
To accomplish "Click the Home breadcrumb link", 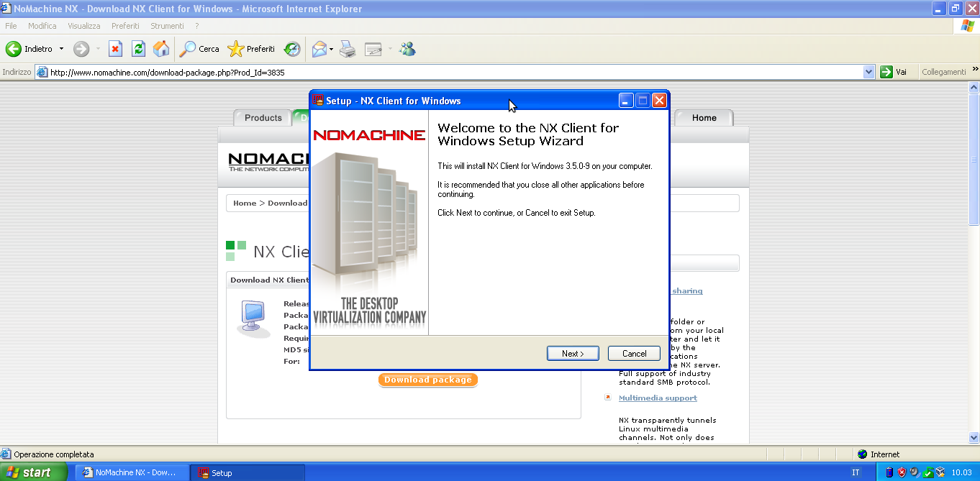I will click(x=245, y=203).
